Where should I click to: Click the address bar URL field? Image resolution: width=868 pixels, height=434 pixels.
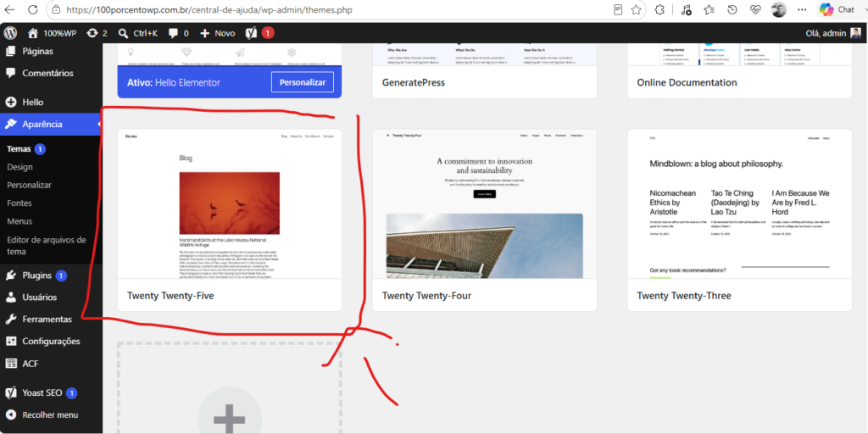(x=332, y=9)
